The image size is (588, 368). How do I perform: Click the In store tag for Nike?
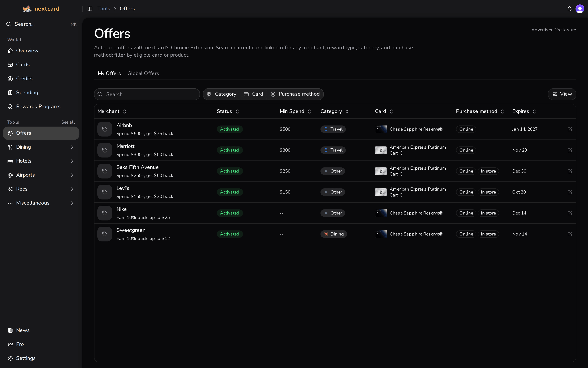pos(488,213)
